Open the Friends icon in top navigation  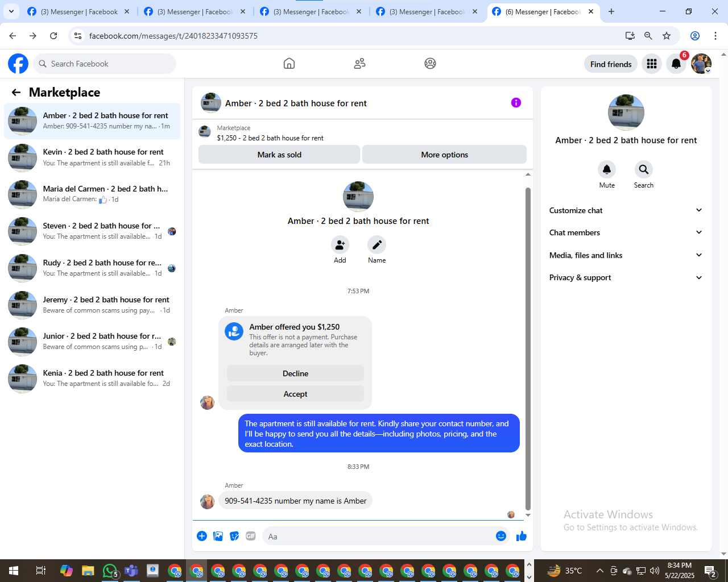359,64
